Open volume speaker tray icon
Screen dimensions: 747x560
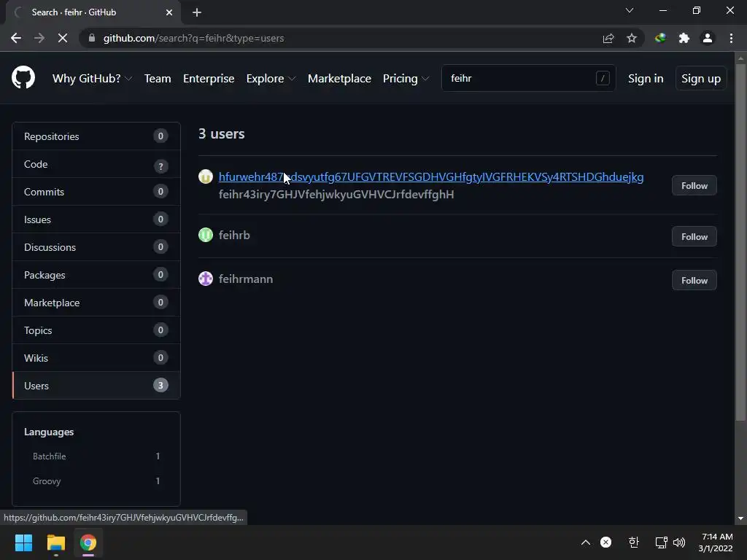tap(679, 542)
